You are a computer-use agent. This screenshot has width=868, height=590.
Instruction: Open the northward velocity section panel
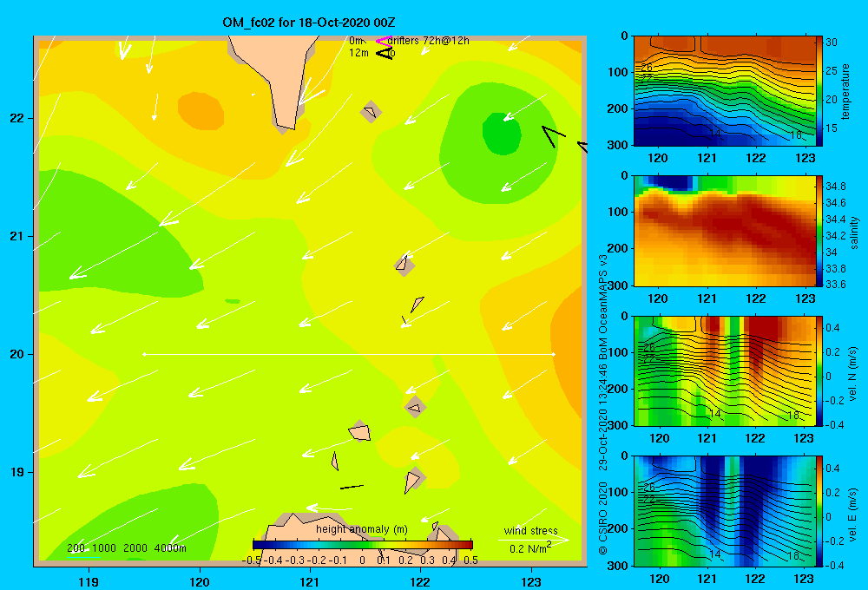tap(724, 370)
